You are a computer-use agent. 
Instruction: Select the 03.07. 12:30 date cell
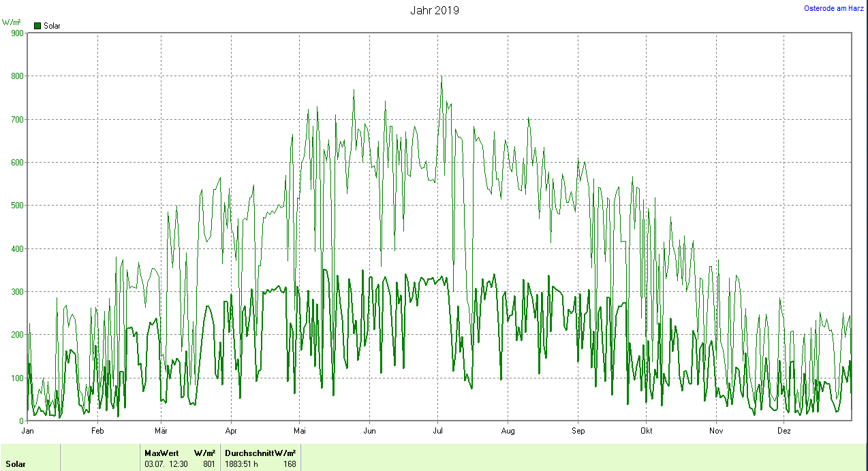coord(166,464)
